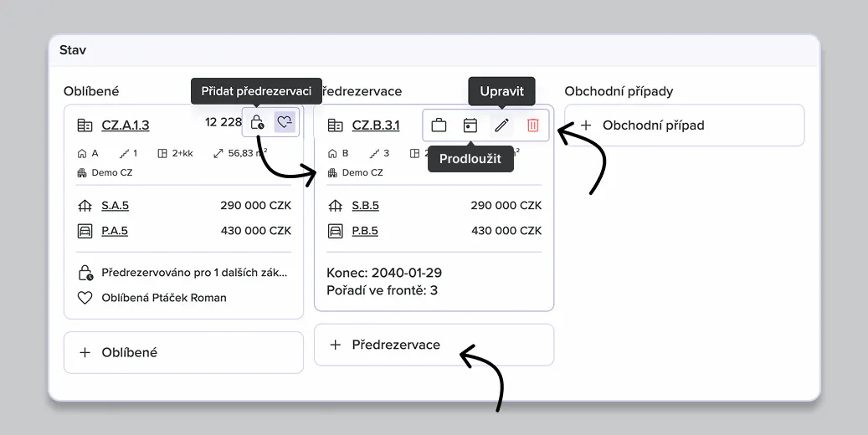Click the pencil icon to edit the pre-reservation

pyautogui.click(x=501, y=125)
